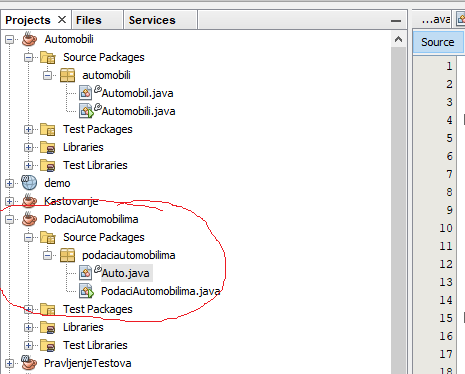Select the PravljenjeTestova project name
This screenshot has height=374, width=465.
(88, 363)
